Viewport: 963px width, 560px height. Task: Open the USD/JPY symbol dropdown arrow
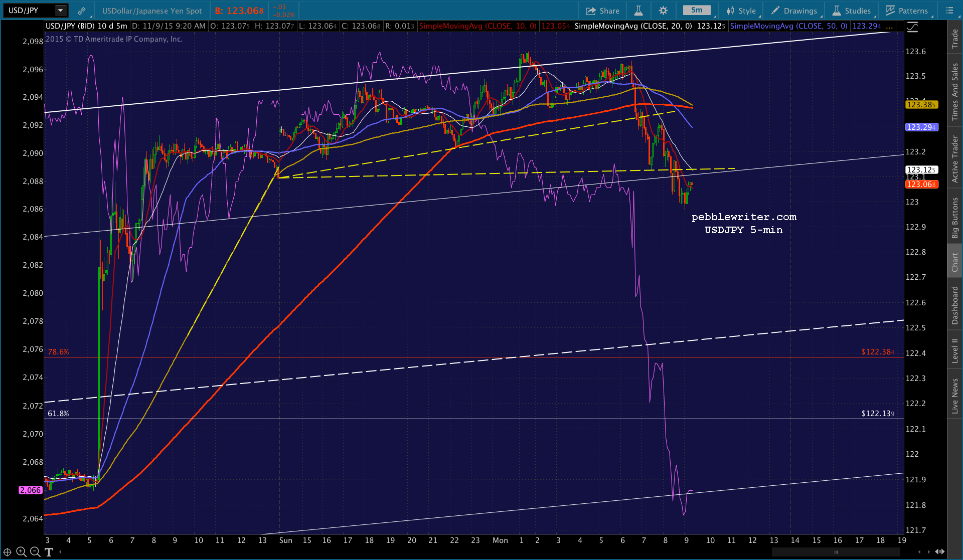point(61,11)
